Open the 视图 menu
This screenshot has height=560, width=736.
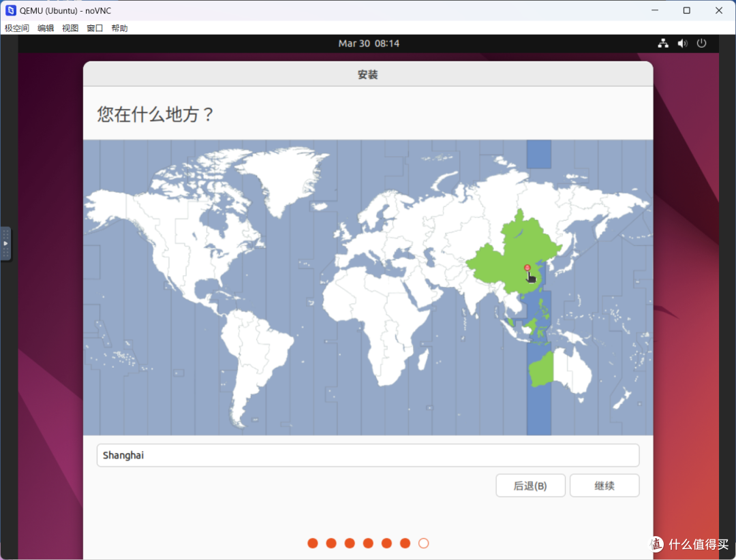[x=70, y=28]
